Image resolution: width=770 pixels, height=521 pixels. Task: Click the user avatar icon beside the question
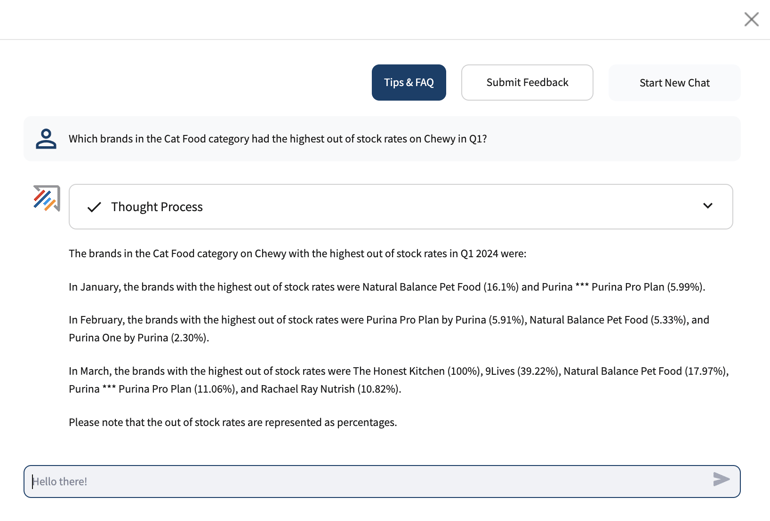coord(46,139)
